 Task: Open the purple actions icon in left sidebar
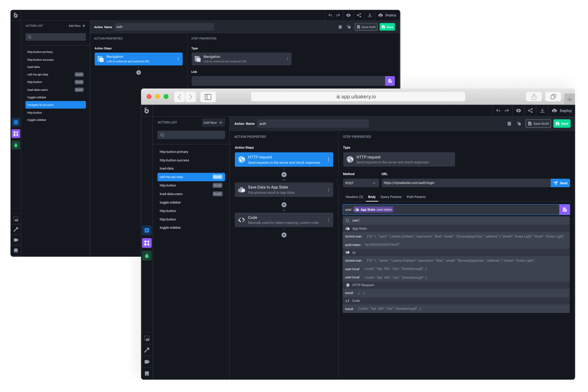[x=147, y=243]
